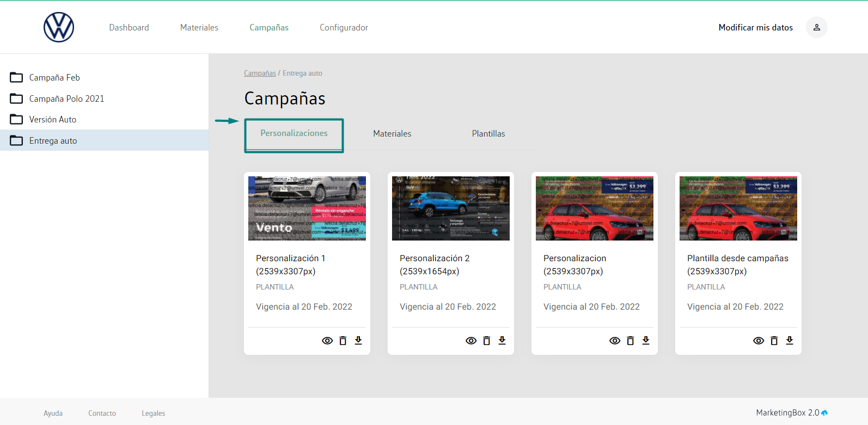Viewport: 868px width, 425px height.
Task: Preview Personalización 2 with eye icon
Action: coord(471,341)
